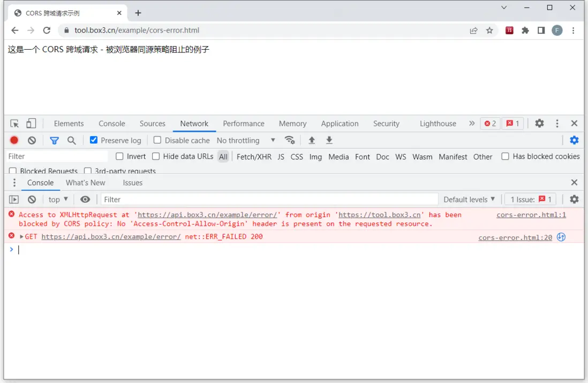Open DevTools settings gear icon
The height and width of the screenshot is (383, 588).
pos(539,123)
